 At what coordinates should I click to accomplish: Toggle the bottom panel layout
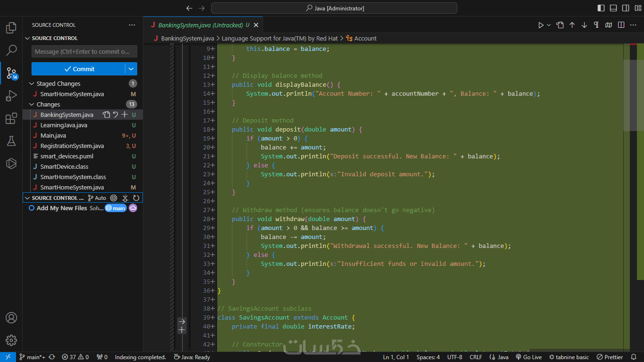[x=613, y=8]
